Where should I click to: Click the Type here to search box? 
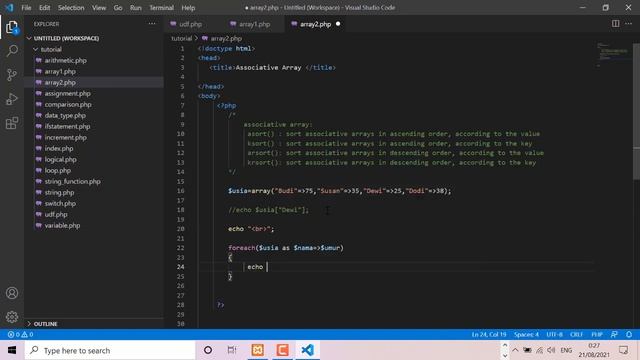pos(110,350)
